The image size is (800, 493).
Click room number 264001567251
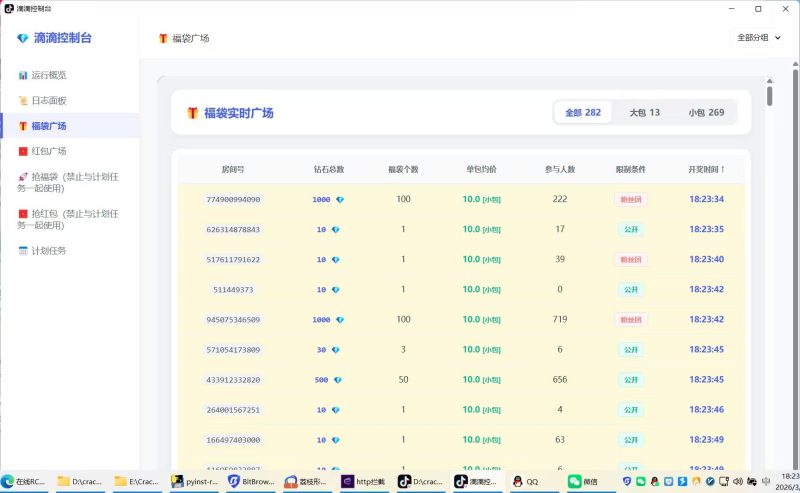tap(233, 410)
